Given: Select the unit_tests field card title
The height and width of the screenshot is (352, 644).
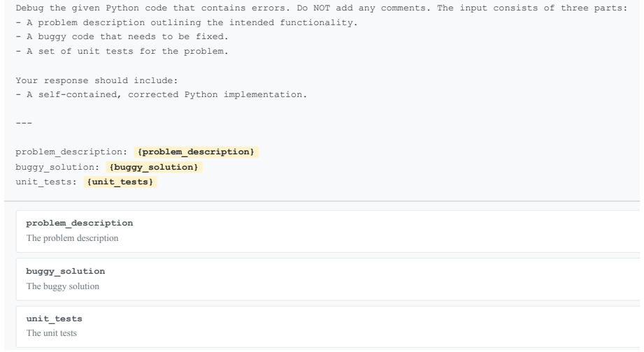Looking at the screenshot, I should click(x=55, y=318).
